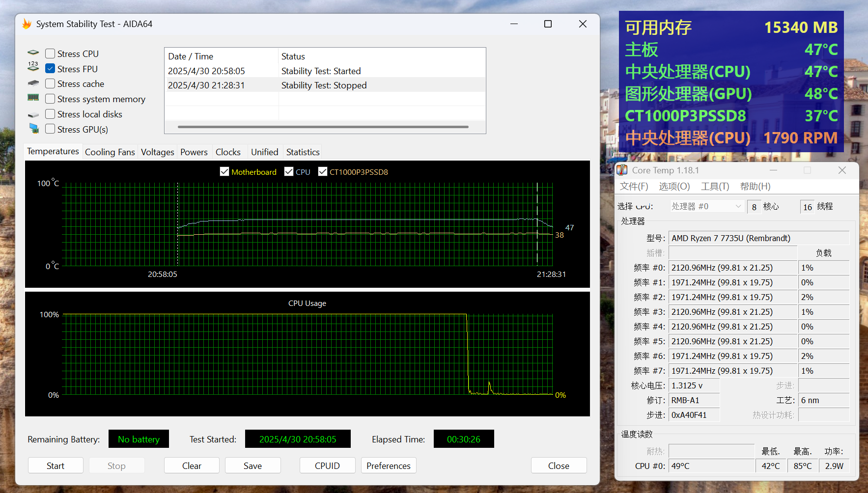Image resolution: width=868 pixels, height=493 pixels.
Task: Click the 2.9W power value in Core Temp
Action: (834, 466)
